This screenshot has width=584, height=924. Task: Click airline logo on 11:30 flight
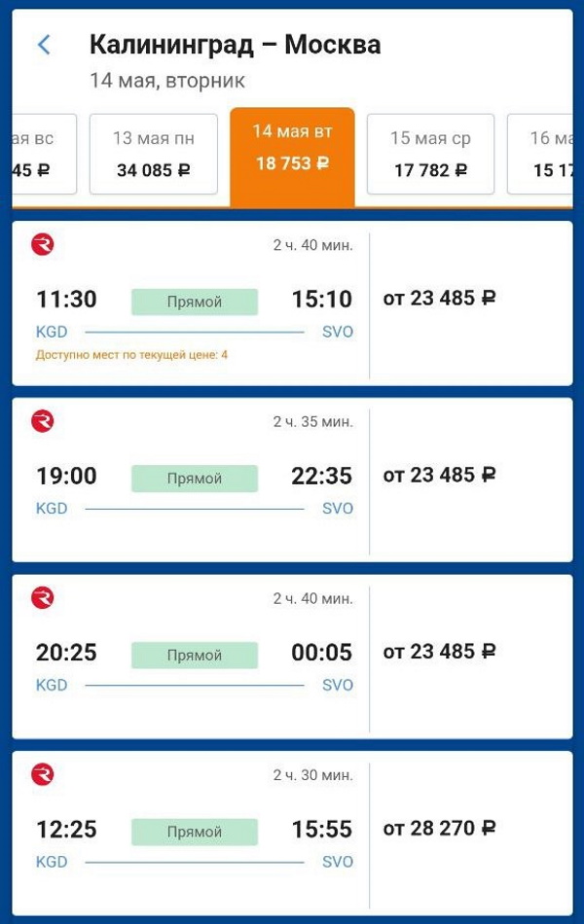(43, 245)
